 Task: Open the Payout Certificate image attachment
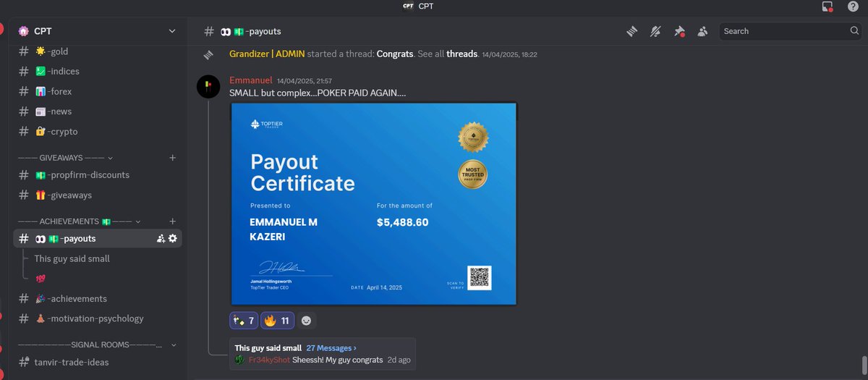pyautogui.click(x=373, y=204)
